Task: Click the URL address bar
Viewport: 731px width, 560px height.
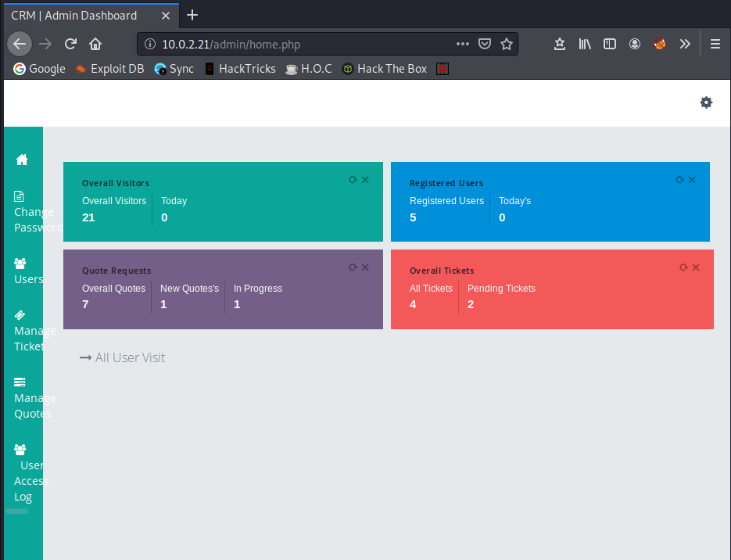Action: point(297,45)
